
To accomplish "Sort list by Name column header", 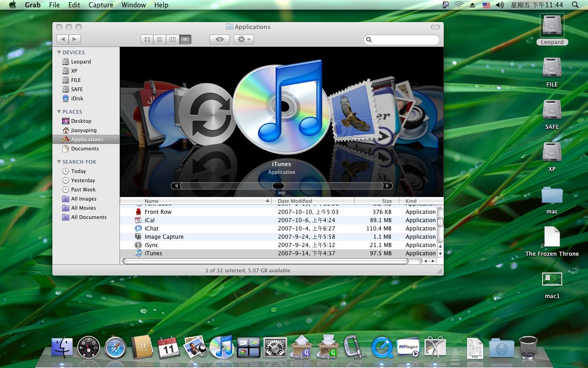I will 196,201.
